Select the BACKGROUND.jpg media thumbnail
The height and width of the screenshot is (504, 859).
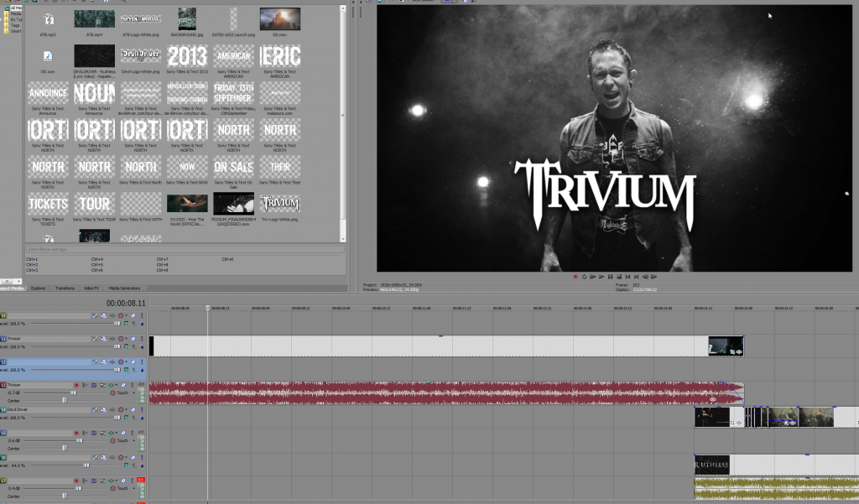187,19
